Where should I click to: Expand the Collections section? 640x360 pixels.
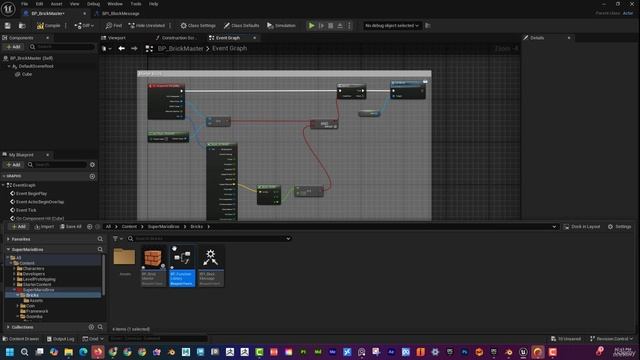(x=8, y=327)
